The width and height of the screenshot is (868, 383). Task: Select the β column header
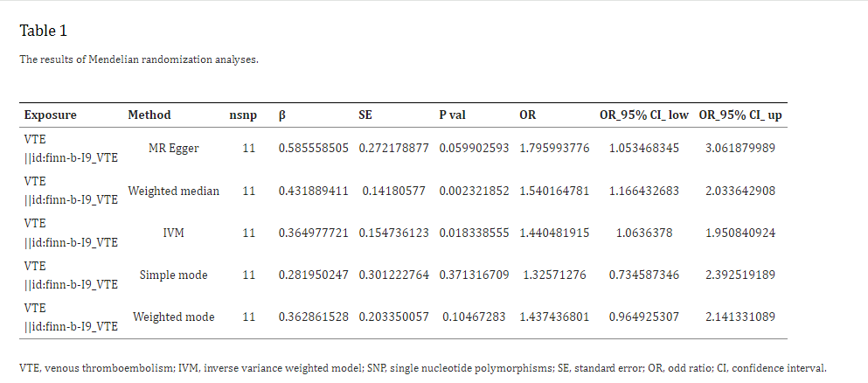tap(282, 115)
